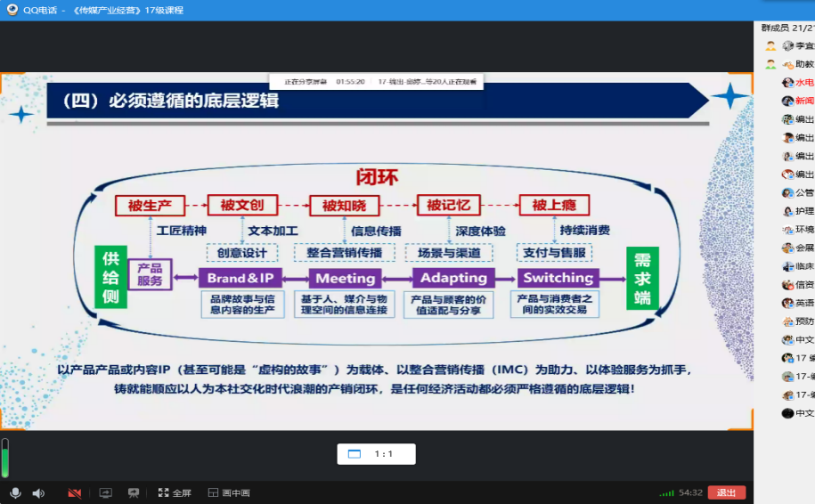Mute the microphone in the call toolbar
This screenshot has width=815, height=504.
point(15,492)
